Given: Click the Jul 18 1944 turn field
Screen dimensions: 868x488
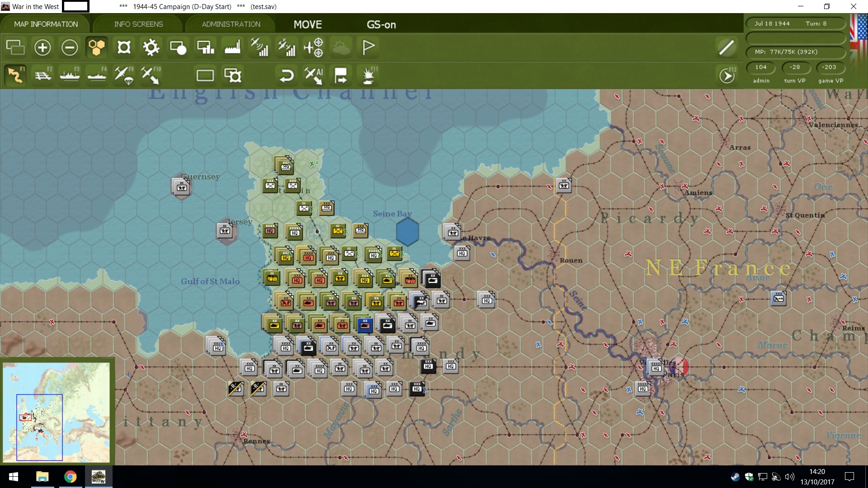Looking at the screenshot, I should click(795, 23).
